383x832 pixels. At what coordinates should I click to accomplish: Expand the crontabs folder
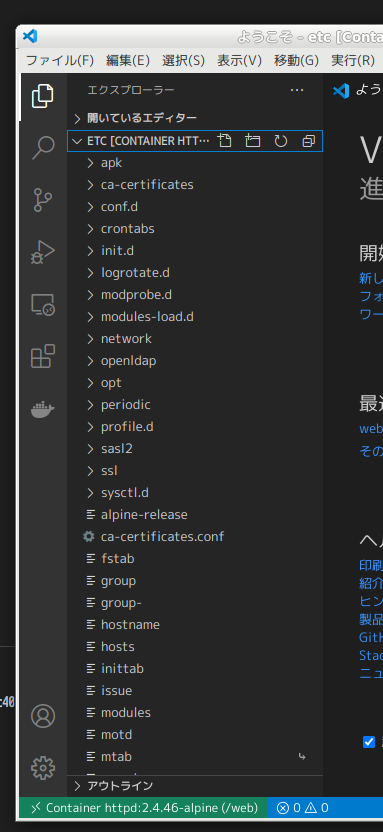pyautogui.click(x=195, y=229)
